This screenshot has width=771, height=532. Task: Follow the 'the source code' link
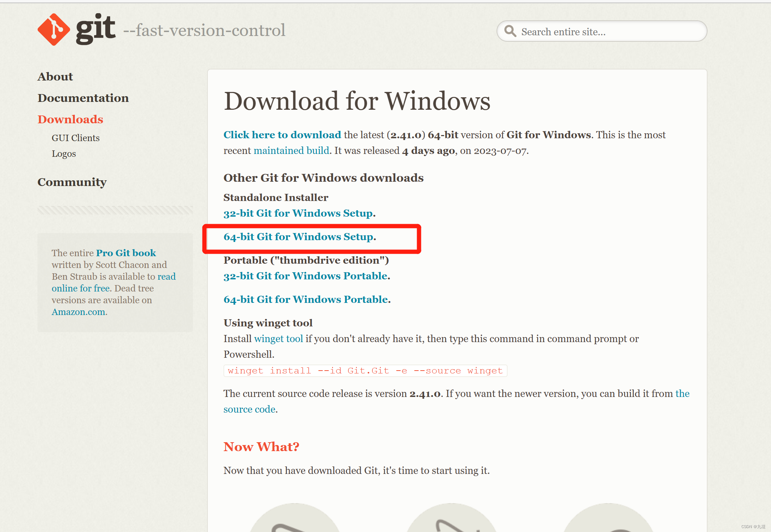point(457,401)
